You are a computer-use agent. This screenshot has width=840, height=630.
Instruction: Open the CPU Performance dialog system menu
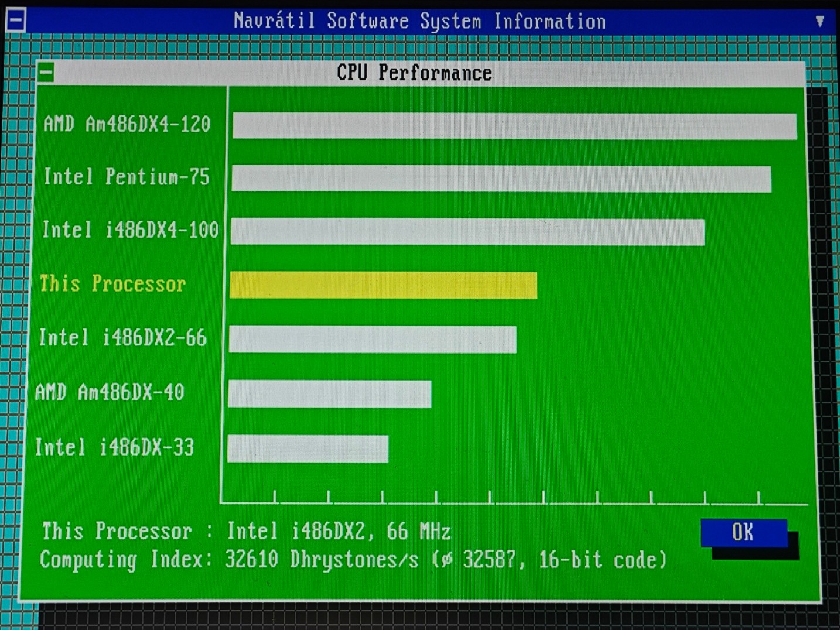pos(46,73)
